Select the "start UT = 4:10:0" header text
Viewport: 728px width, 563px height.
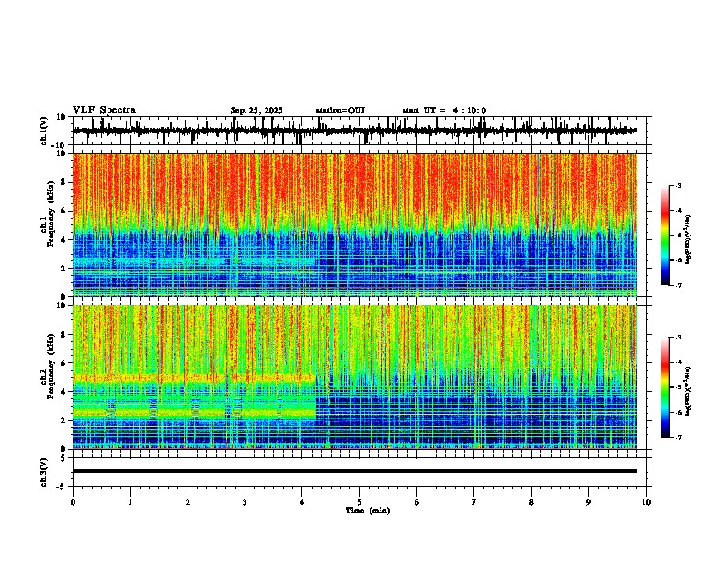[x=444, y=110]
